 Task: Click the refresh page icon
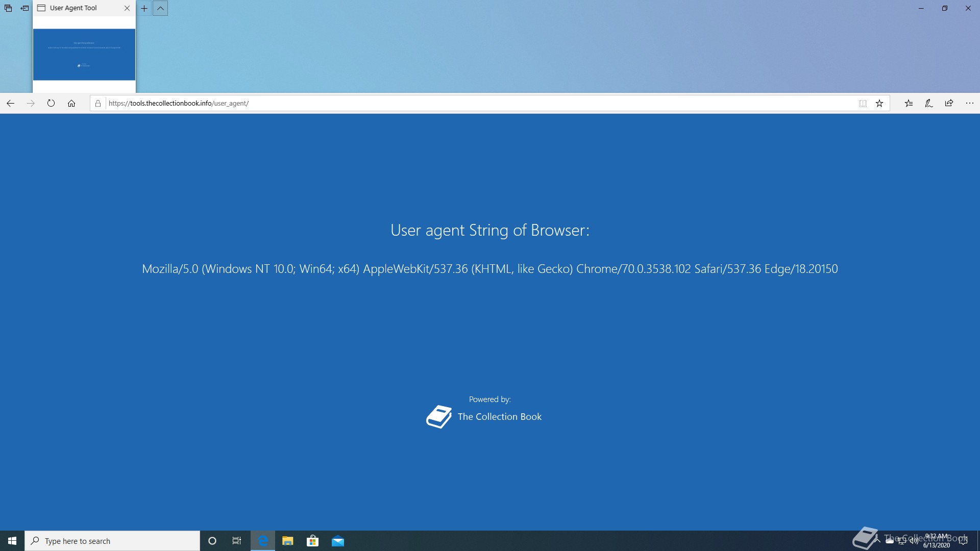point(51,103)
